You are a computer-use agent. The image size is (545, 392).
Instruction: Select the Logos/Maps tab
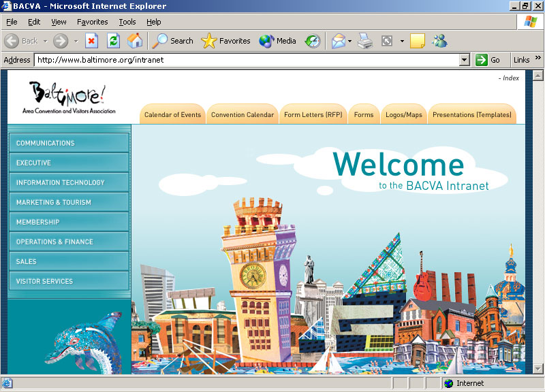click(x=403, y=115)
